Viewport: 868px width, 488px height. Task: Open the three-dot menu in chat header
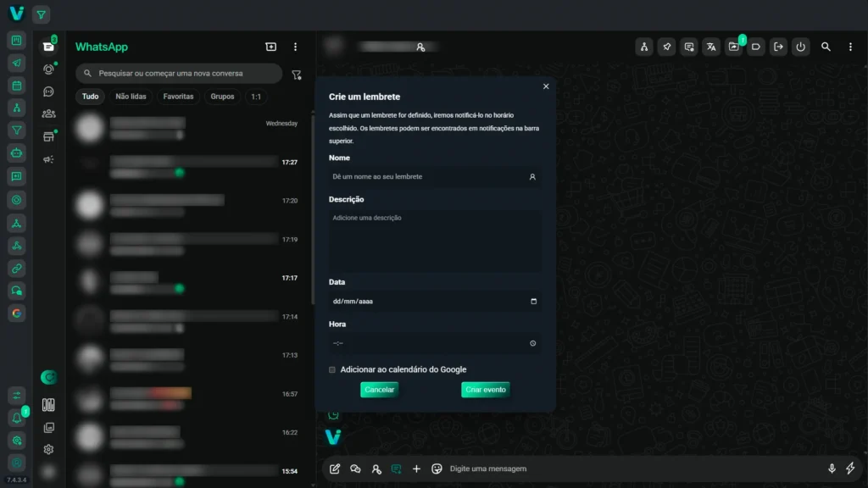point(850,47)
